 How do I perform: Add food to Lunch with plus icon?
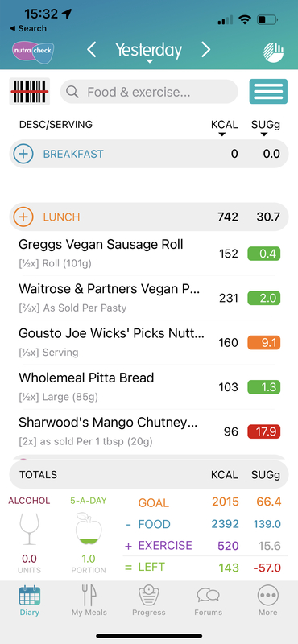click(x=23, y=217)
